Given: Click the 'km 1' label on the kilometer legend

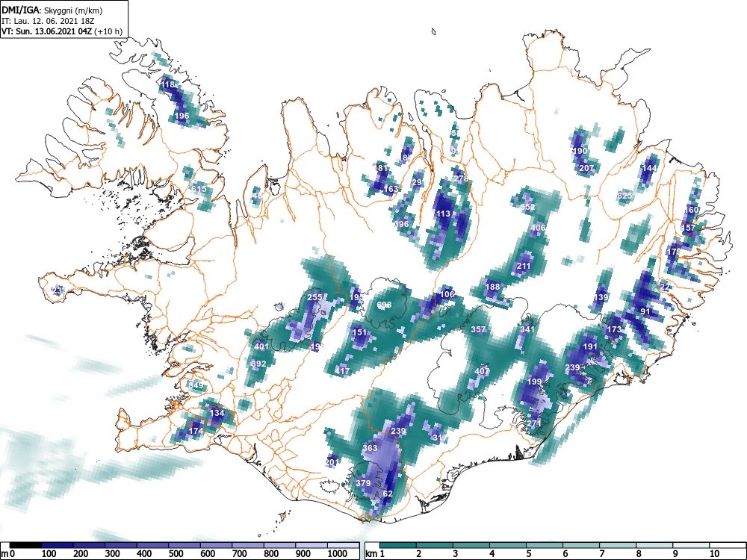Looking at the screenshot, I should click(x=375, y=554).
